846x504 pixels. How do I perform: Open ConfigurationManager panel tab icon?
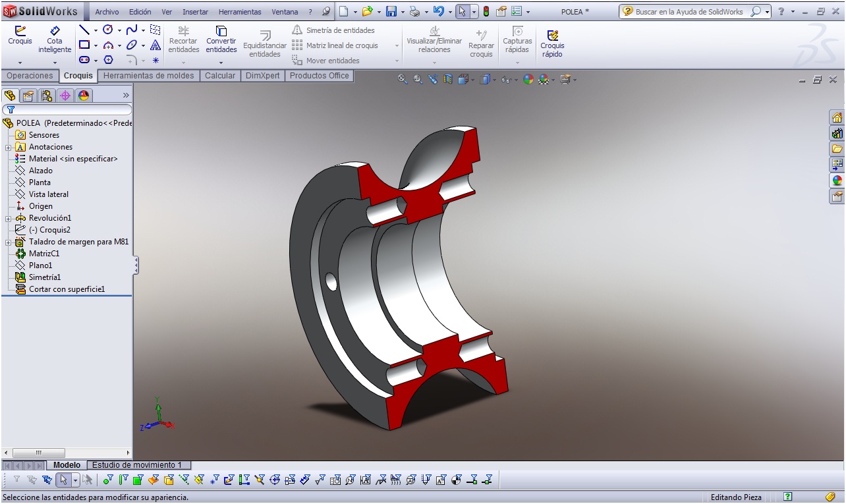[47, 96]
